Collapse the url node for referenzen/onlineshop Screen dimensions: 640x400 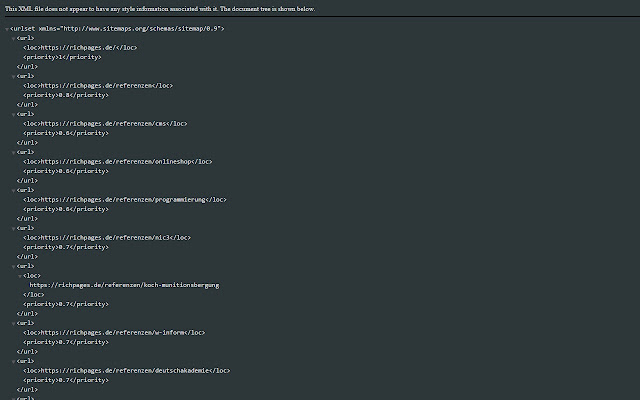tap(13, 153)
